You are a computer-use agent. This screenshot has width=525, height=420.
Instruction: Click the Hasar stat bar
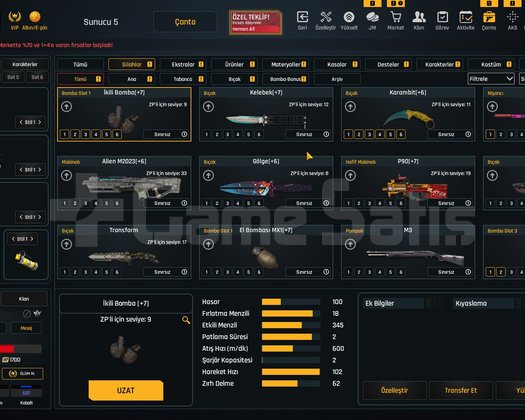coord(291,302)
